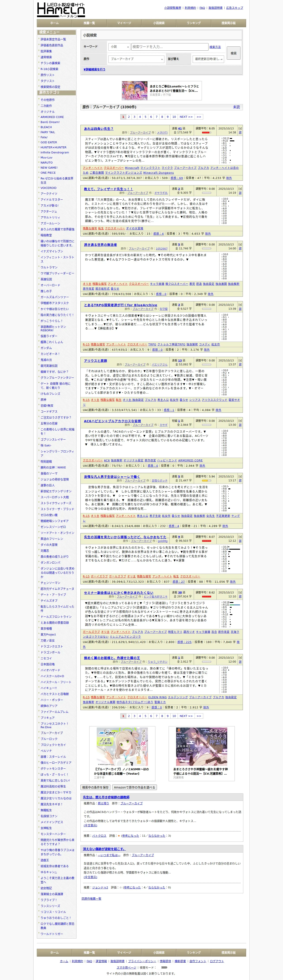Open recommendation 先生は、燃え尽き症候群の調教師
Image resolution: width=283 pixels, height=980 pixels.
click(x=106, y=797)
